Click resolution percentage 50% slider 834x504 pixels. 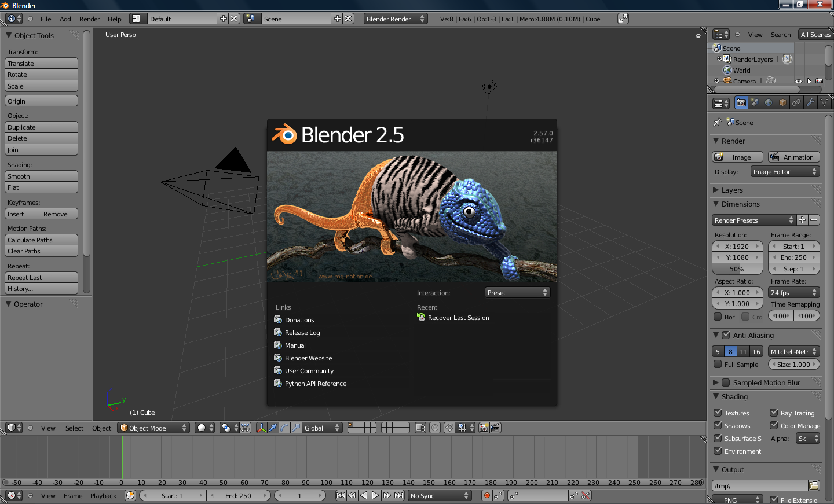pos(737,269)
